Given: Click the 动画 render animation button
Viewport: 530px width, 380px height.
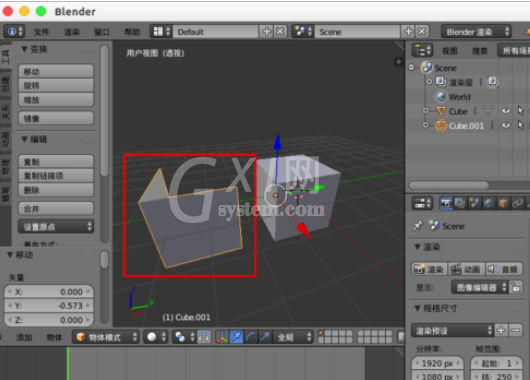Looking at the screenshot, I should [x=466, y=269].
